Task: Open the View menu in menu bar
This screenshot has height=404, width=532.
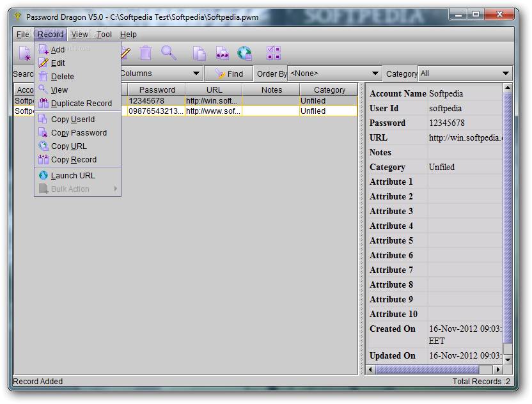Action: click(x=80, y=35)
